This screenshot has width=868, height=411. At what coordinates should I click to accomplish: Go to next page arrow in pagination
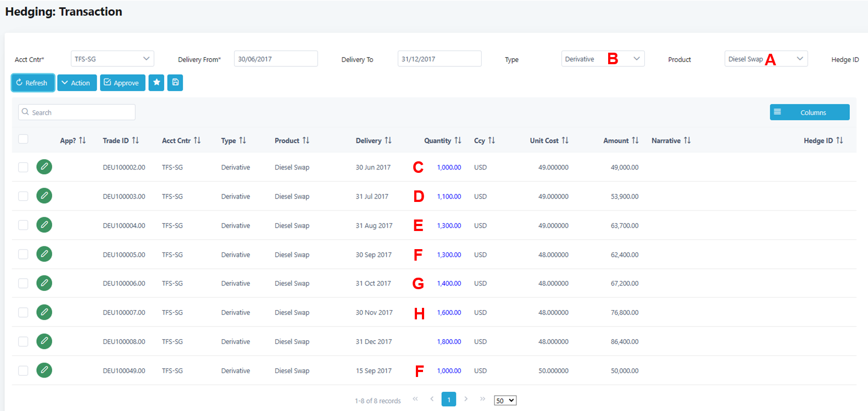click(466, 399)
